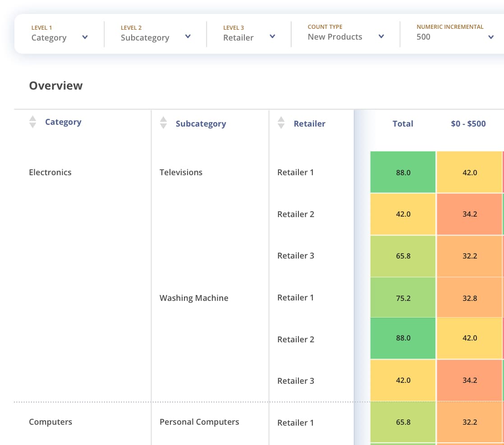Click the Televisions subcategory
This screenshot has width=504, height=445.
click(181, 173)
